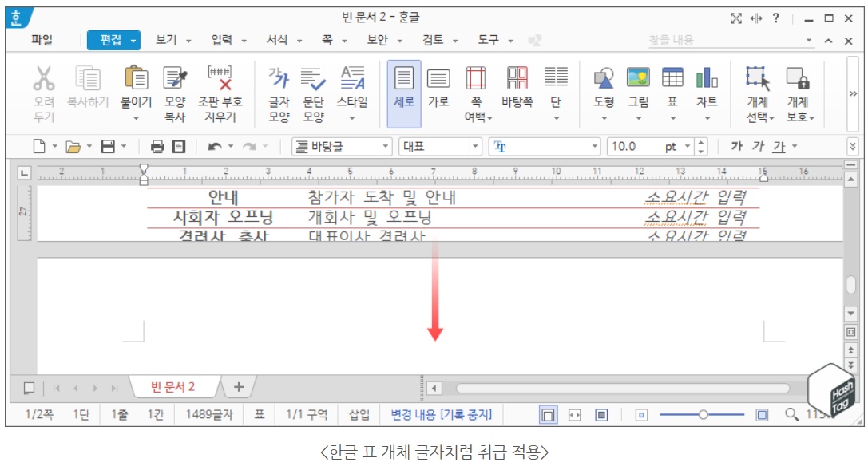Add a new document tab with plus
Screen dimensions: 868x470
pos(239,387)
